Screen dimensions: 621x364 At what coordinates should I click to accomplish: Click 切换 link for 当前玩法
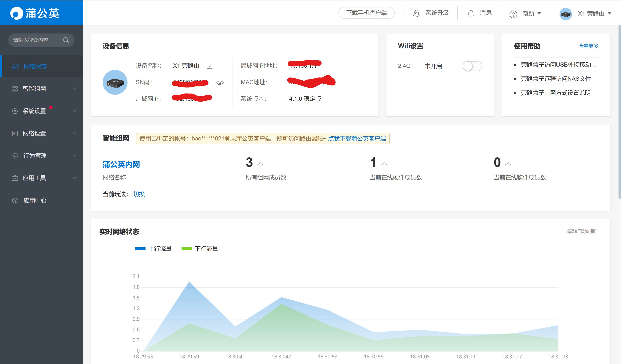click(x=139, y=194)
